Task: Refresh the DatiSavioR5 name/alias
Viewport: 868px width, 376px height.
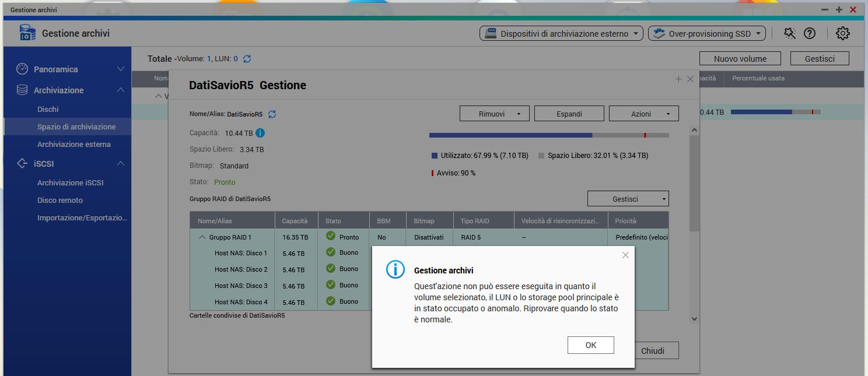Action: pos(272,114)
